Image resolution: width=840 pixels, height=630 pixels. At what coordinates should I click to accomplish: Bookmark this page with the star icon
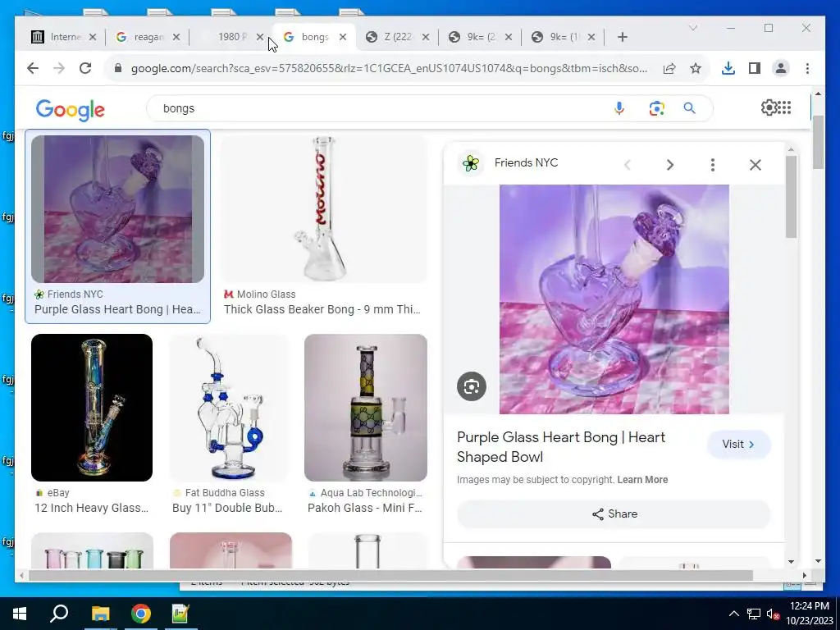pos(696,68)
